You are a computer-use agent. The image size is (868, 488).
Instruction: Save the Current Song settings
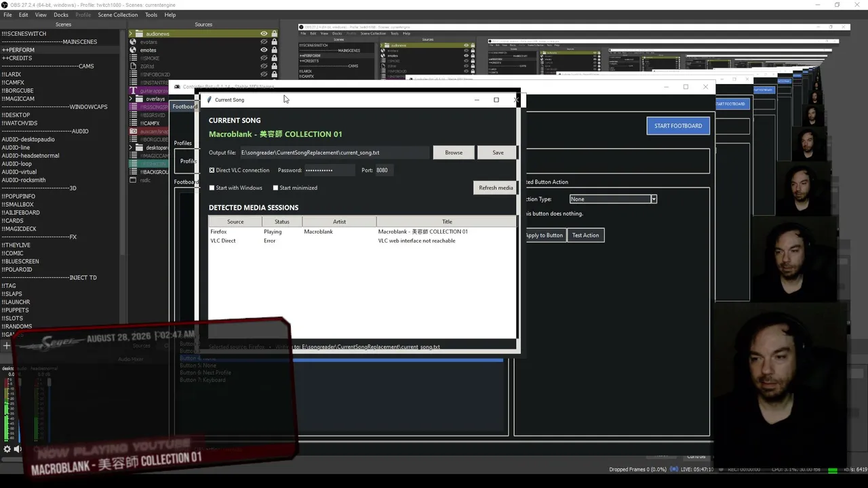[x=498, y=152]
